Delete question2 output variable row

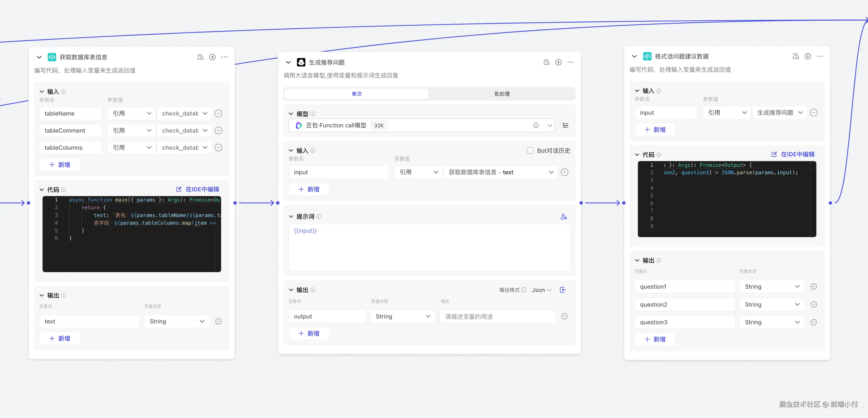click(x=813, y=305)
